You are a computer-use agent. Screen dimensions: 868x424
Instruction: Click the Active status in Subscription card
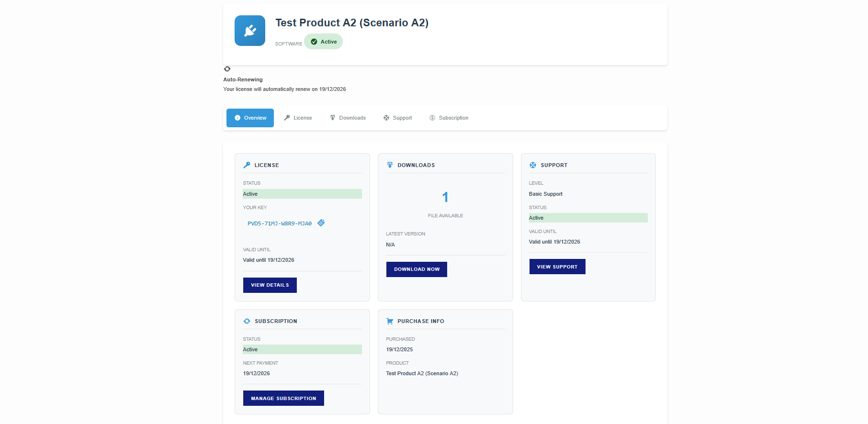[302, 349]
